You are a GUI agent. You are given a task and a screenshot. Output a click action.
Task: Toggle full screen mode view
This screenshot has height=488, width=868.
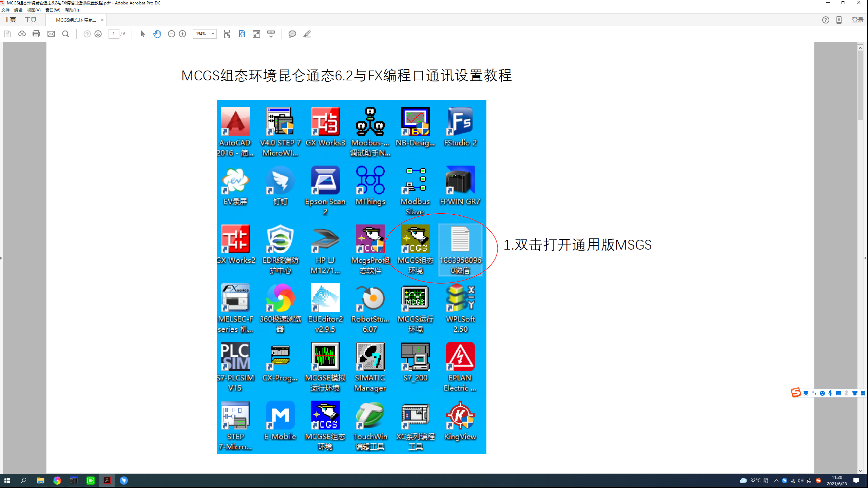pos(256,34)
